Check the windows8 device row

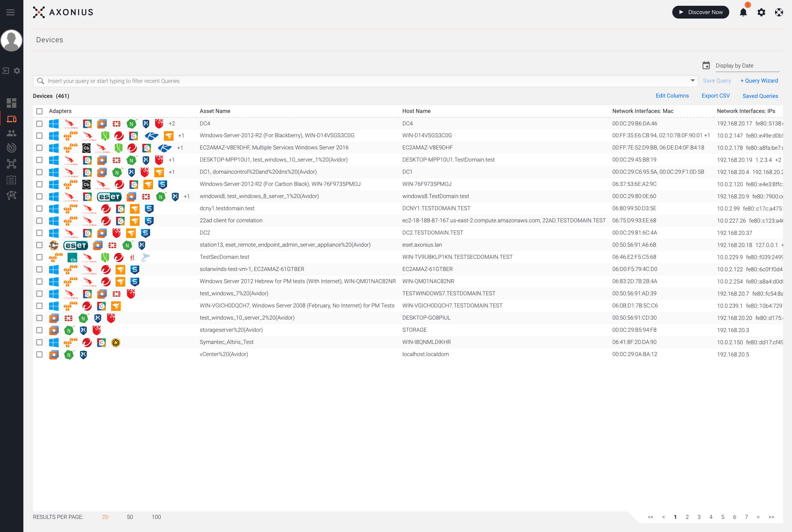tap(39, 196)
